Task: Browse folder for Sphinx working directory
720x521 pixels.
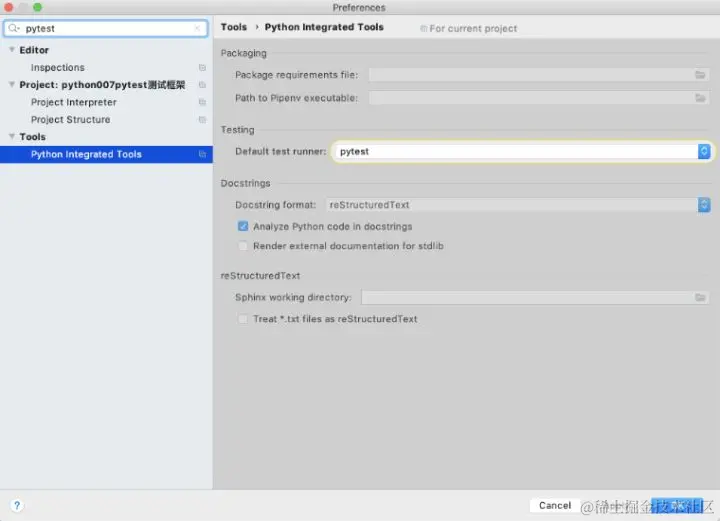Action: tap(700, 297)
